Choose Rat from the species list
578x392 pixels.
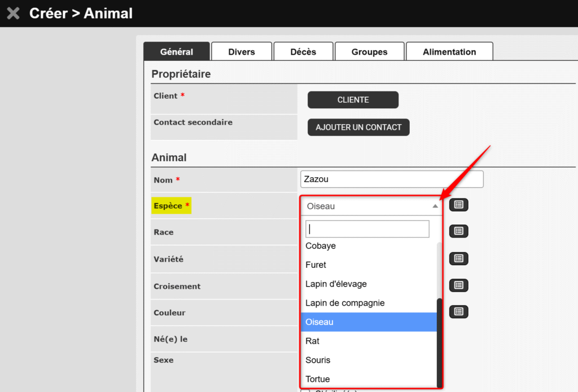312,341
